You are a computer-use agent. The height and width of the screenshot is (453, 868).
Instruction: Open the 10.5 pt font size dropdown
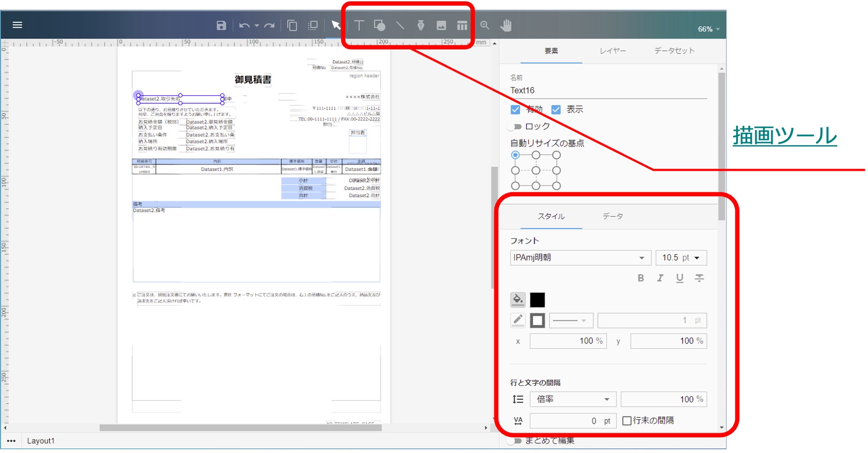681,258
